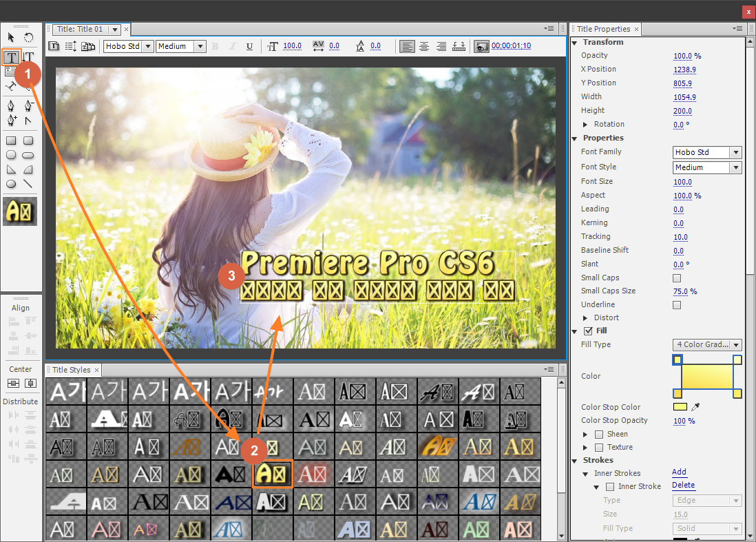The height and width of the screenshot is (542, 756).
Task: Click Center vertically button
Action: tap(14, 384)
